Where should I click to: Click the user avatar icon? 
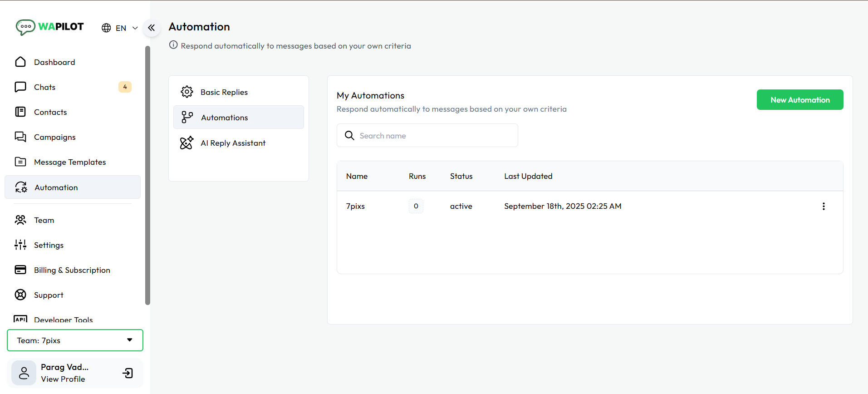pyautogui.click(x=24, y=373)
